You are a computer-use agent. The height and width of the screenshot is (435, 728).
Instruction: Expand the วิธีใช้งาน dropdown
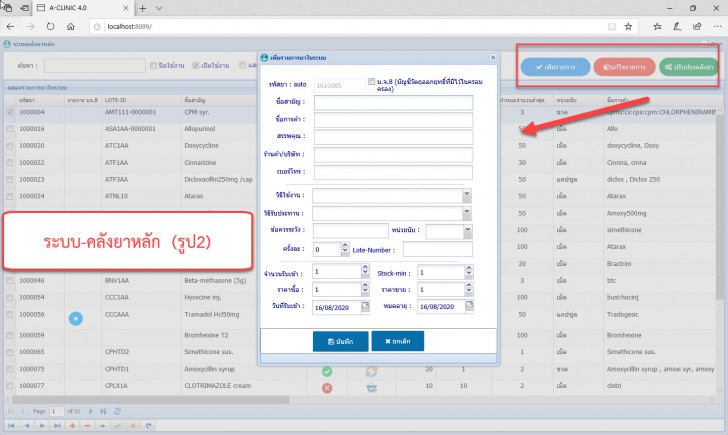467,195
